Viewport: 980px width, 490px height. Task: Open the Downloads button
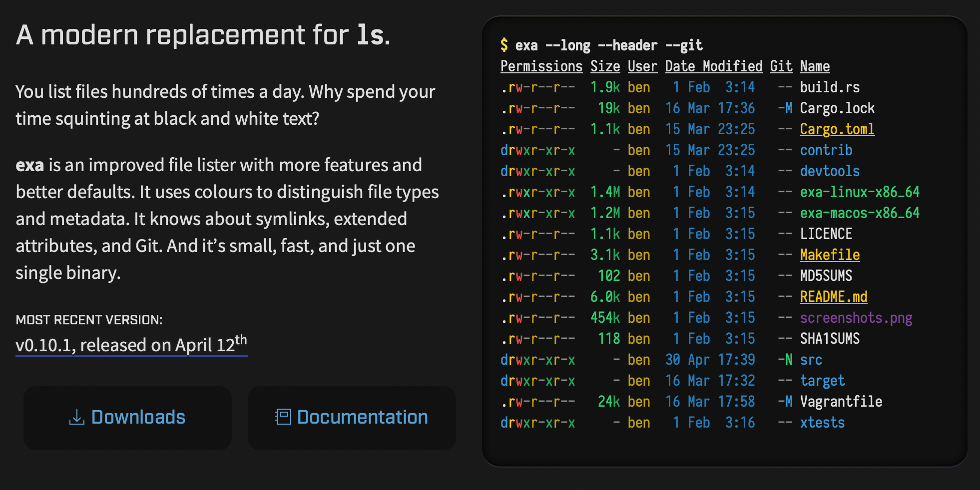point(127,418)
